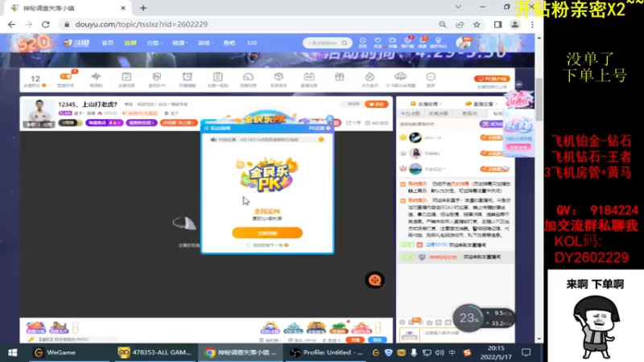Click the search magnifier in the site search box
This screenshot has width=644, height=362.
(345, 43)
